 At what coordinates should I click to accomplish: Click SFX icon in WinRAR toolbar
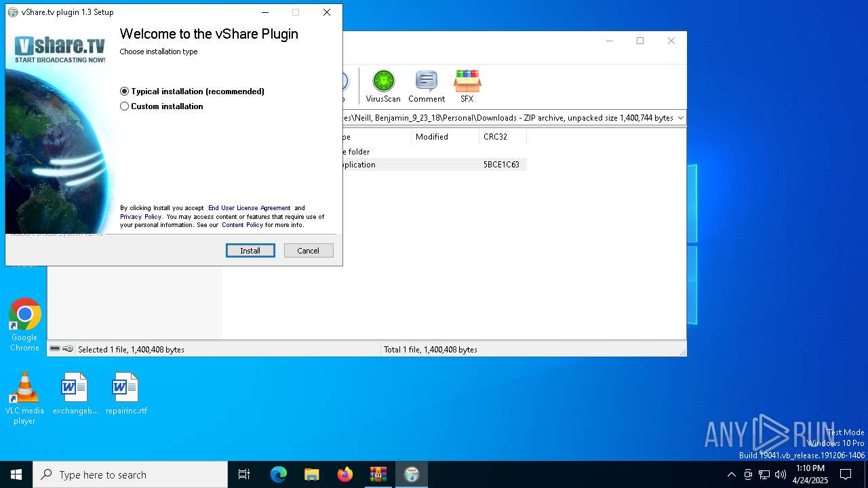(x=467, y=86)
